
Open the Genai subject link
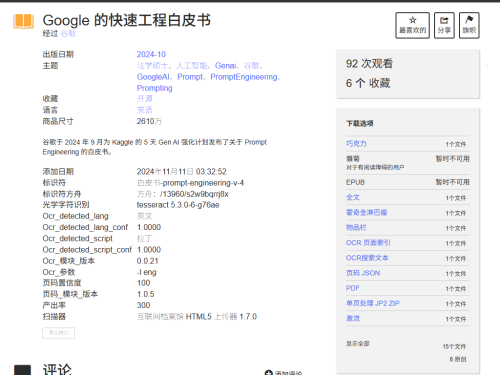pyautogui.click(x=225, y=66)
